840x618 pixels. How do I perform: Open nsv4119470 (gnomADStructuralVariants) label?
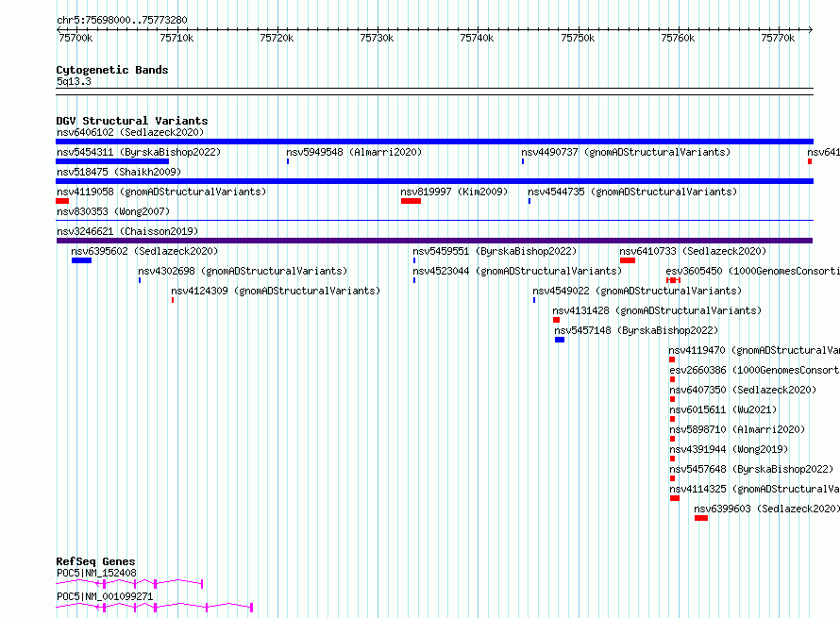tap(754, 350)
